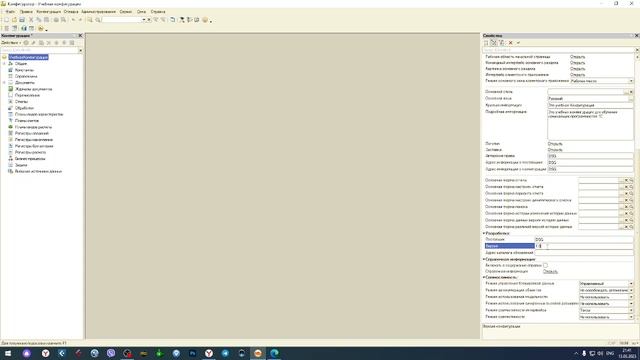Collapse the 'Разработка' properties section
Image resolution: width=640 pixels, height=360 pixels.
[484, 233]
